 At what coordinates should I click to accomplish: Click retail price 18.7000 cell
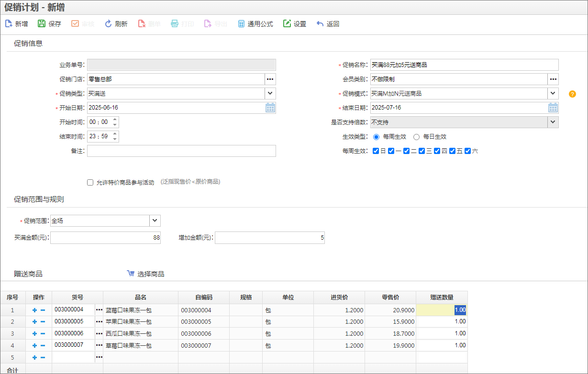click(390, 334)
